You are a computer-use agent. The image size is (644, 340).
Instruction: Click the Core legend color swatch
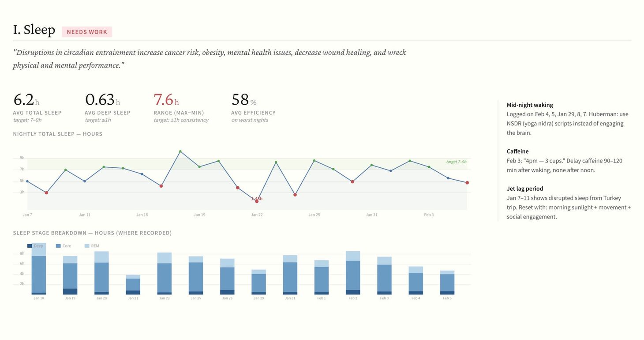pos(58,246)
